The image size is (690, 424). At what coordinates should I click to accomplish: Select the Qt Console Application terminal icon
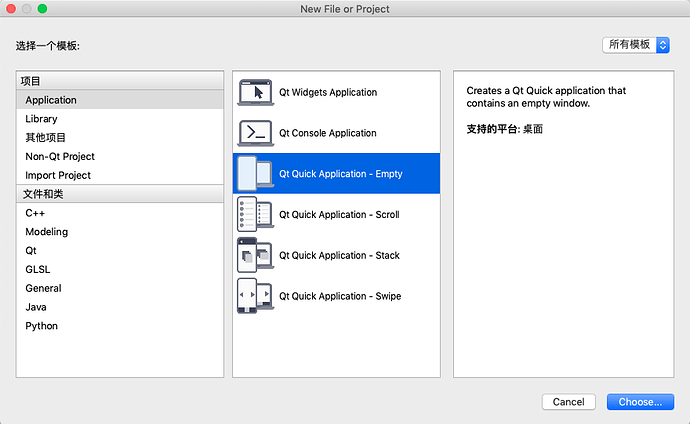[256, 133]
